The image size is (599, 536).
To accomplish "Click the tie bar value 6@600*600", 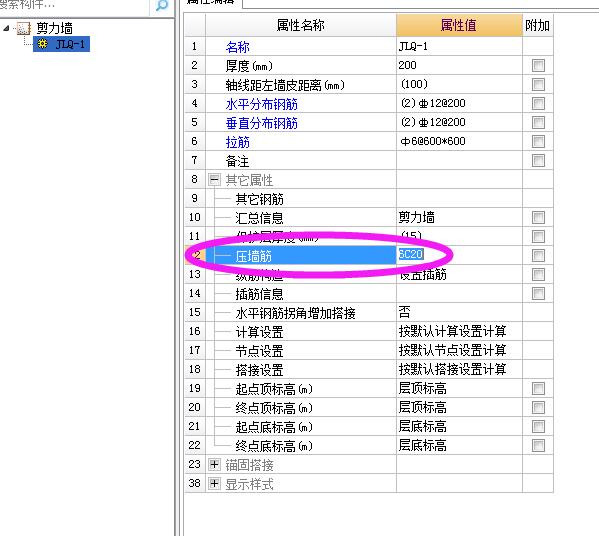I will pyautogui.click(x=459, y=141).
